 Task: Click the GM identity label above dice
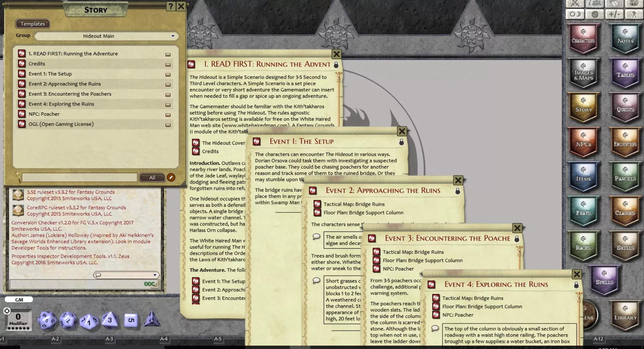[x=19, y=300]
